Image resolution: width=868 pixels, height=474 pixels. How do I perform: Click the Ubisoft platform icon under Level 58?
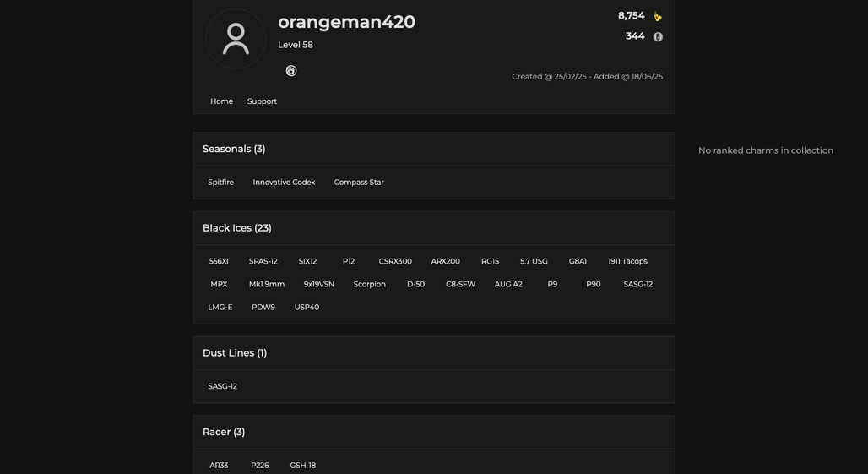[x=291, y=71]
